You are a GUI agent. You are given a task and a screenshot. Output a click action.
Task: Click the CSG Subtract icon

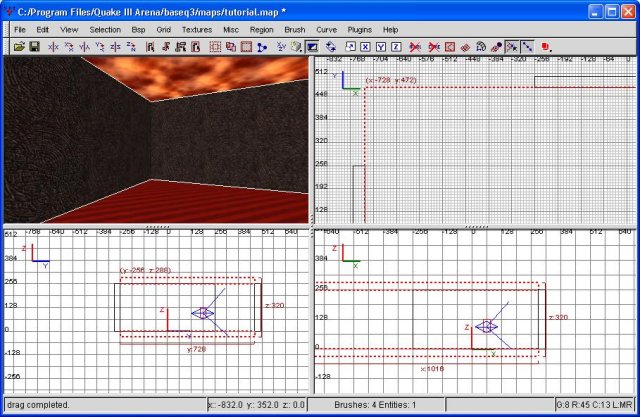(215, 47)
